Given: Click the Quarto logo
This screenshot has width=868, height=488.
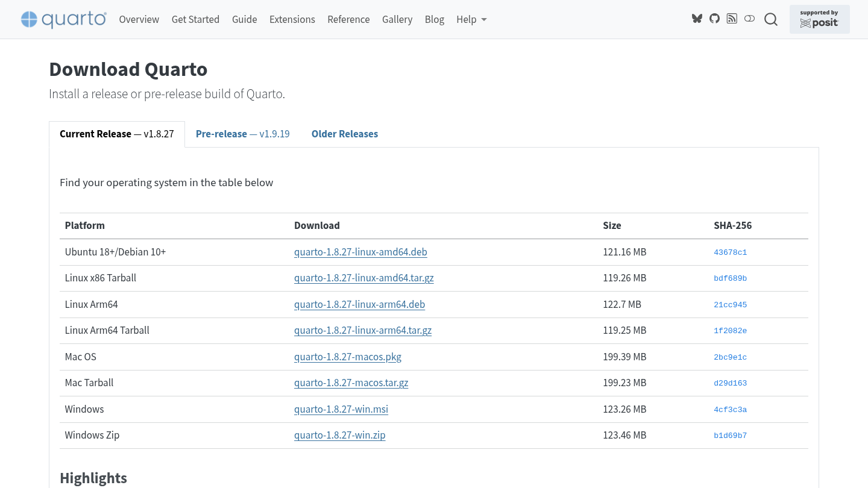Looking at the screenshot, I should (x=63, y=19).
